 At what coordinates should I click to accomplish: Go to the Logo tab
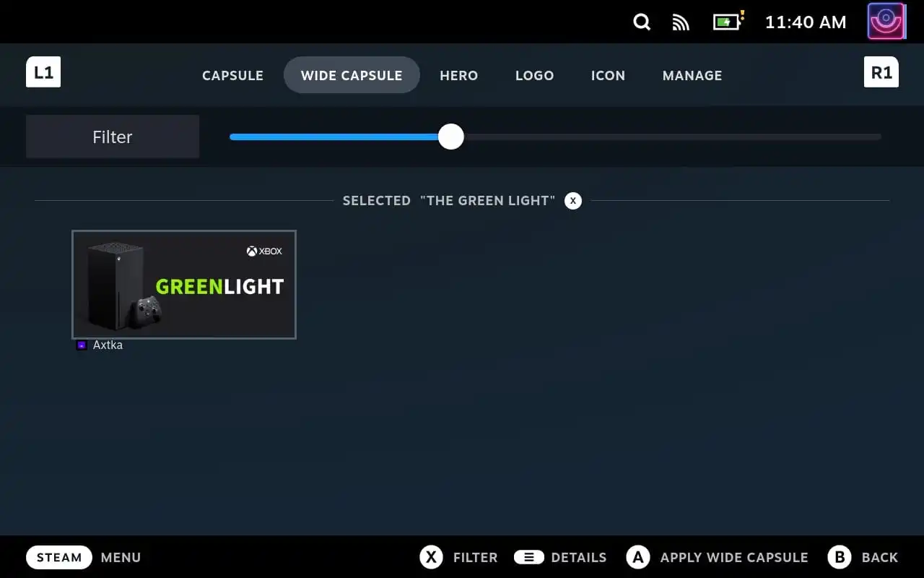click(x=534, y=75)
